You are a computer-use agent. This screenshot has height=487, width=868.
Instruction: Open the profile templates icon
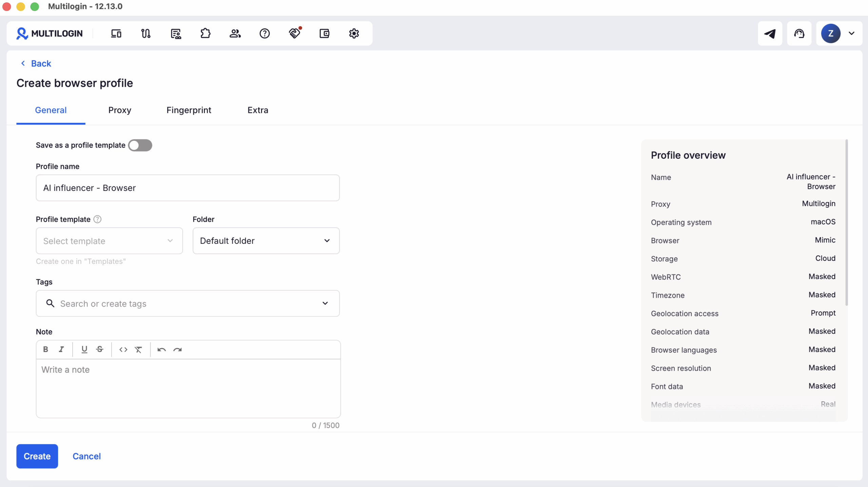point(176,33)
